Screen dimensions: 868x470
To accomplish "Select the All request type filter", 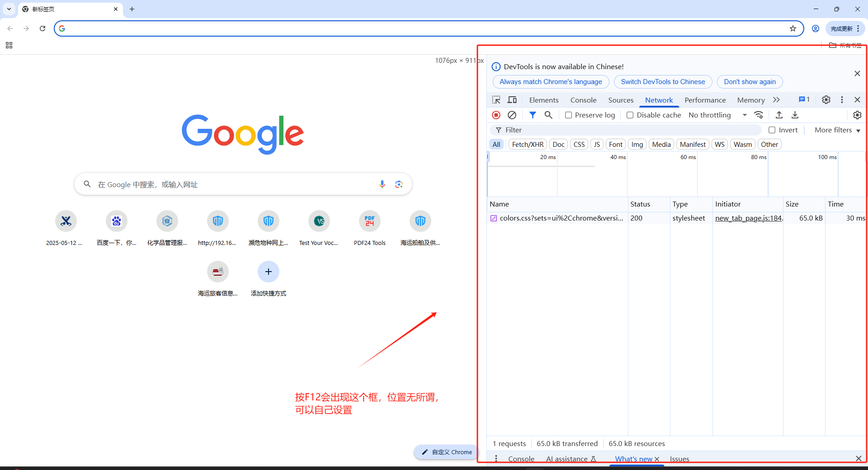I will pos(496,145).
